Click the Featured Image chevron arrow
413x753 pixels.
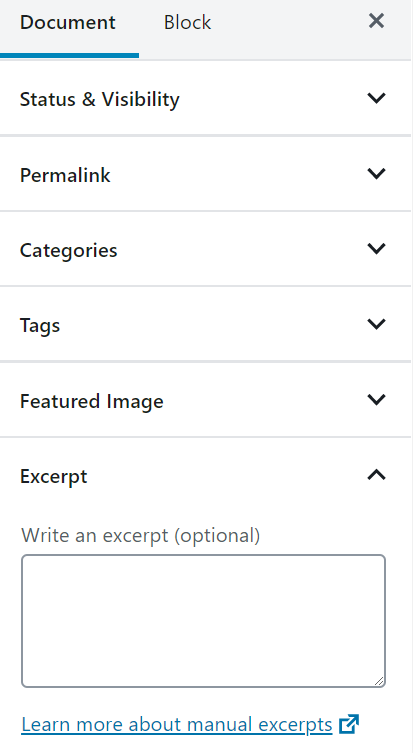(x=376, y=400)
